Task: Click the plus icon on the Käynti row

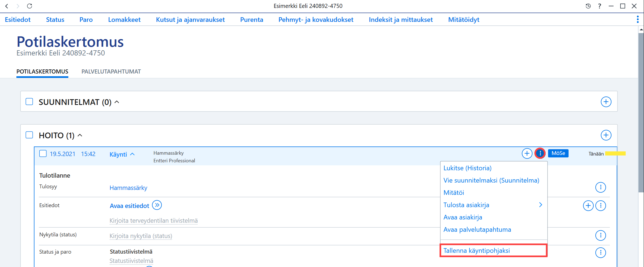Action: [x=527, y=154]
